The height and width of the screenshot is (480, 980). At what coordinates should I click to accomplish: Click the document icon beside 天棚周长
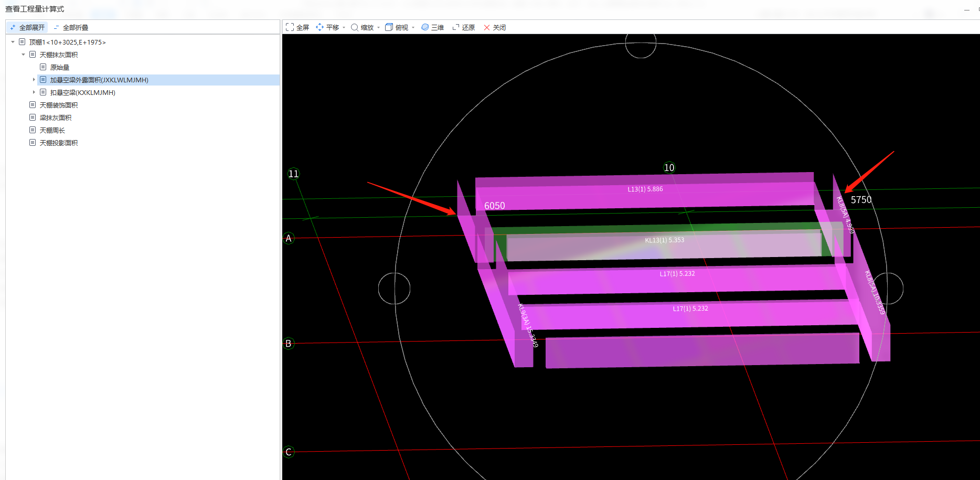(x=33, y=130)
